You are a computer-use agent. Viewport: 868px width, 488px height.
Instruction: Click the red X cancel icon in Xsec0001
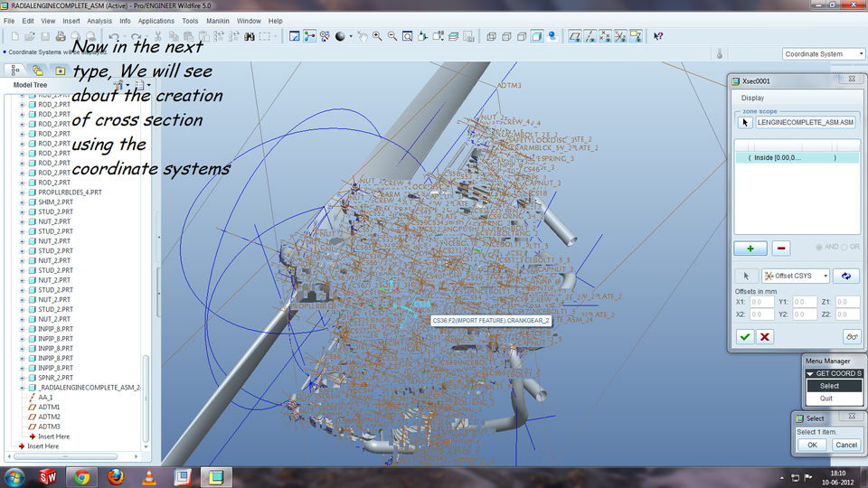(765, 336)
